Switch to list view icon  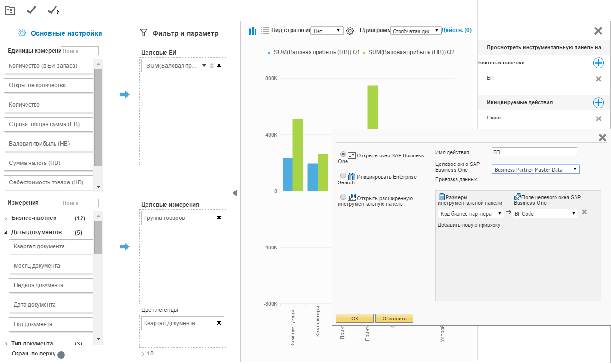[265, 31]
